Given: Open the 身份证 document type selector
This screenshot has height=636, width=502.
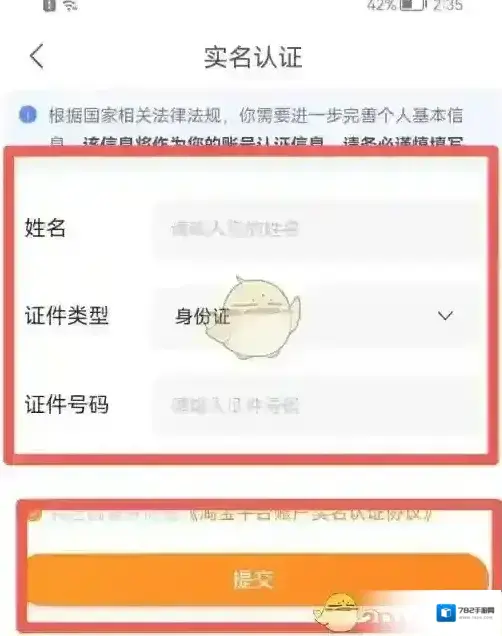Looking at the screenshot, I should click(312, 316).
